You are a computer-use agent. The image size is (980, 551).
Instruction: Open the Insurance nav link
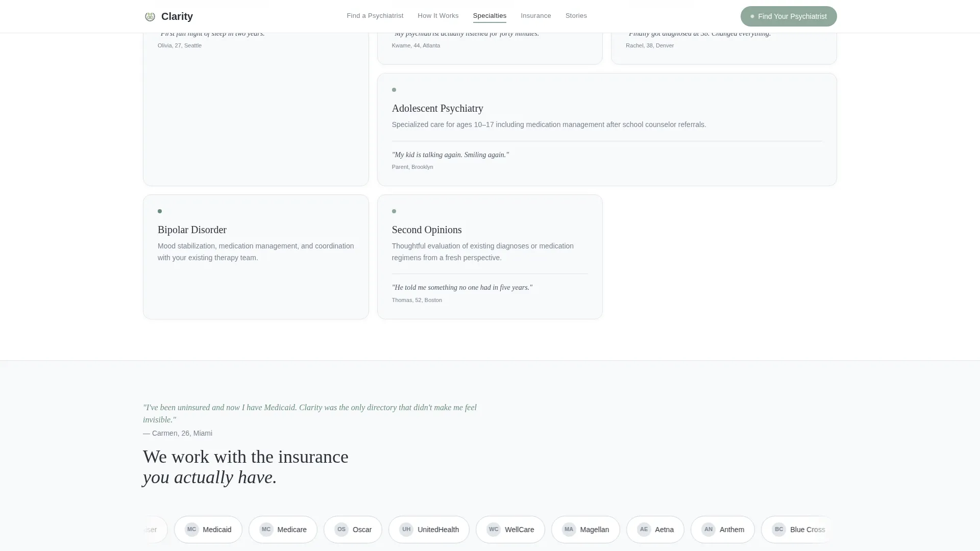pyautogui.click(x=535, y=16)
